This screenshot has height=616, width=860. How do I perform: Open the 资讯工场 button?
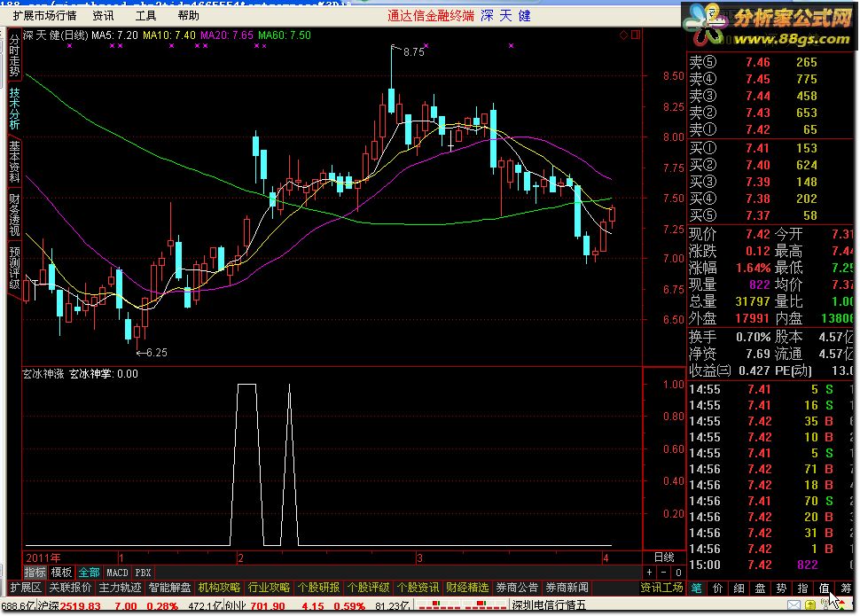pyautogui.click(x=661, y=588)
